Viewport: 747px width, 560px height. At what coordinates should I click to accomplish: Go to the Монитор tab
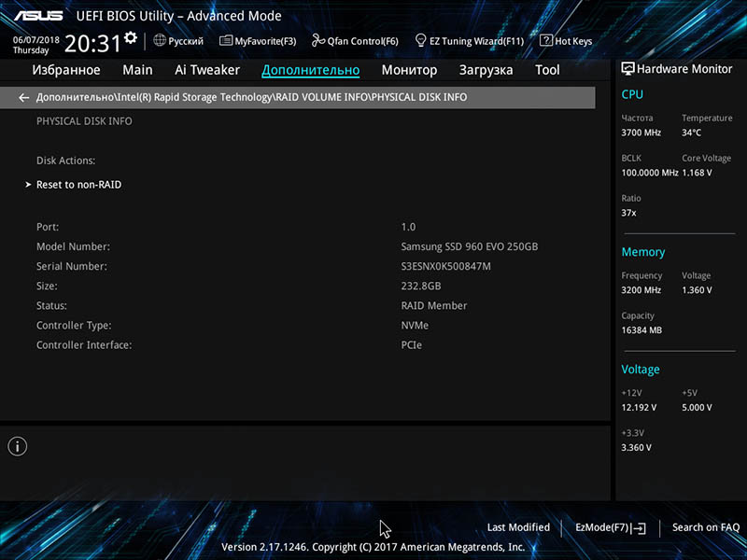409,70
